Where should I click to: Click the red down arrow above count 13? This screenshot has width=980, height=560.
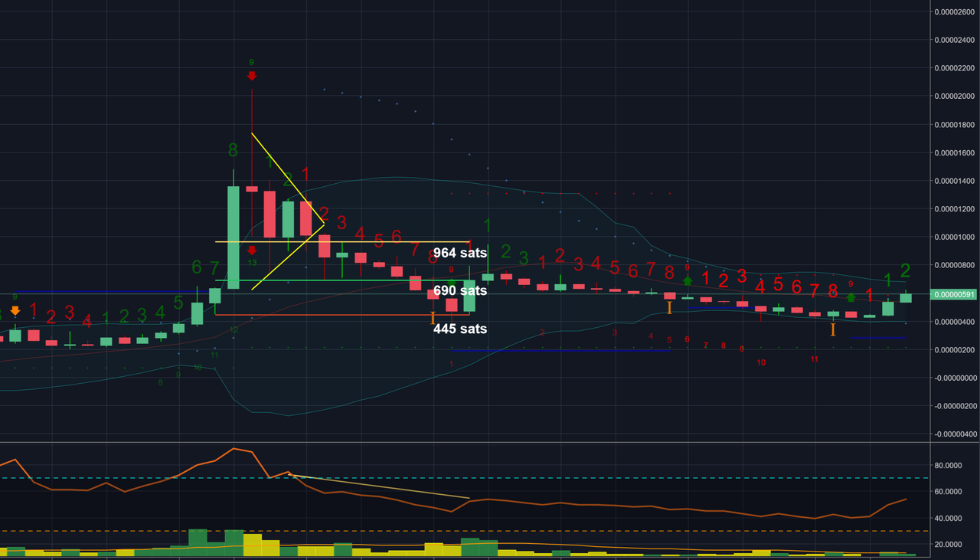(x=251, y=250)
